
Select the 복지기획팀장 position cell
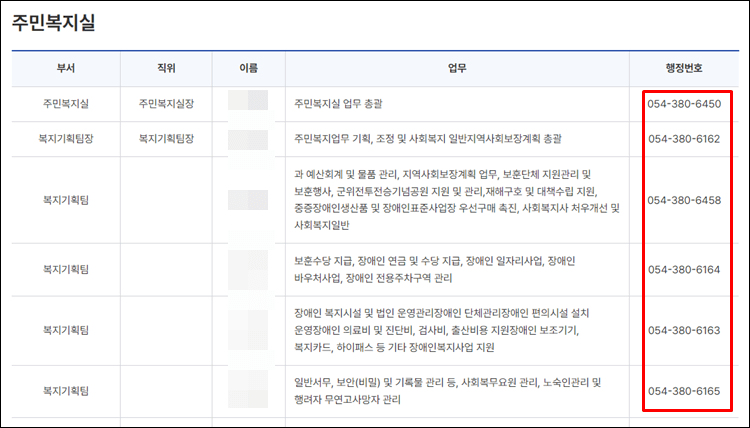pyautogui.click(x=166, y=139)
